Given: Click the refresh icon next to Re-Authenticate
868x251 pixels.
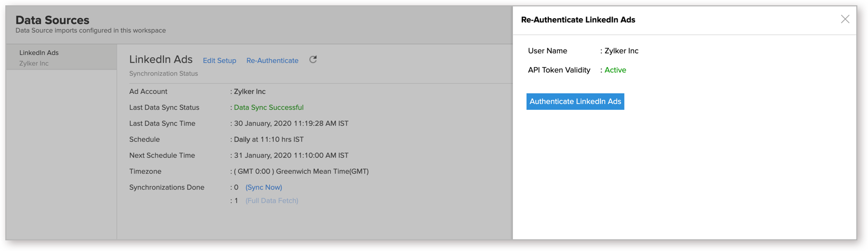Looking at the screenshot, I should [313, 60].
